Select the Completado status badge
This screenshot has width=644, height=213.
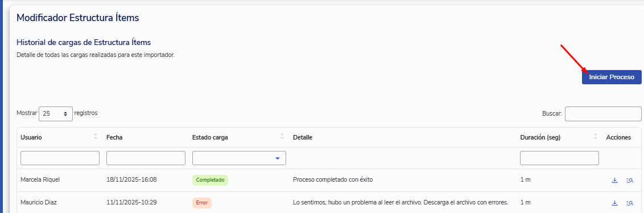(x=210, y=180)
